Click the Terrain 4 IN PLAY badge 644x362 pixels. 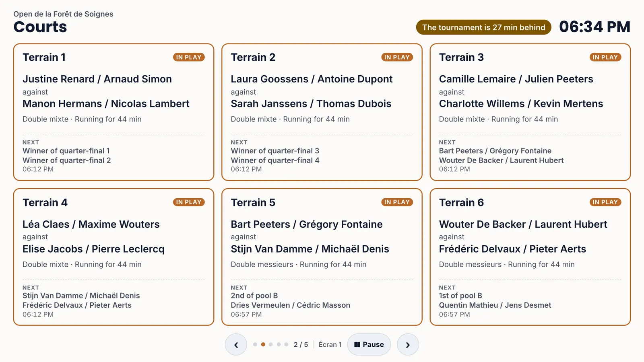point(189,202)
